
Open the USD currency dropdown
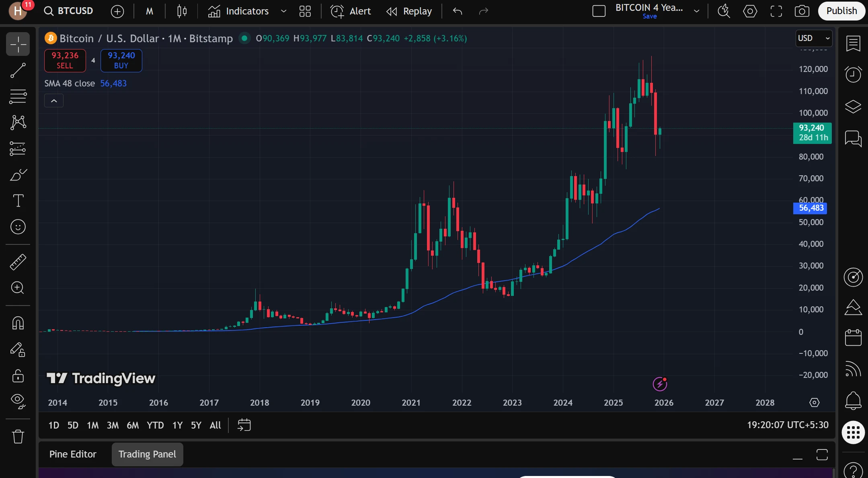pos(813,38)
